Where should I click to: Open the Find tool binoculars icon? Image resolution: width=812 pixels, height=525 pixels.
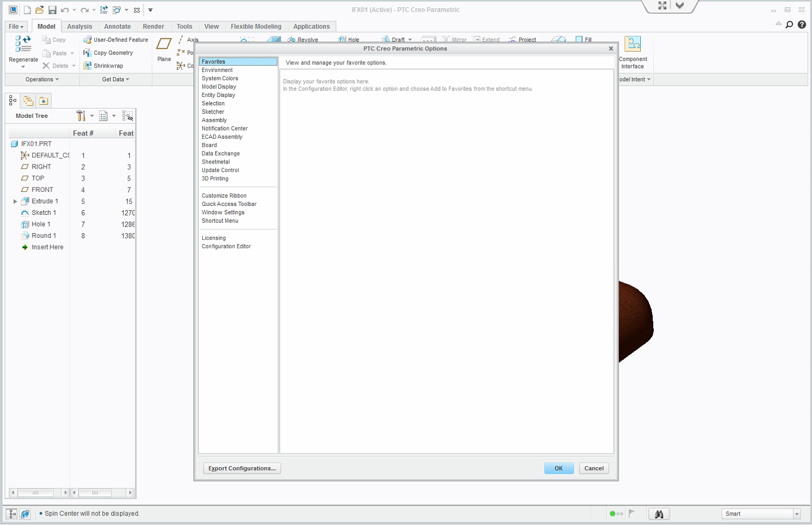pyautogui.click(x=659, y=514)
